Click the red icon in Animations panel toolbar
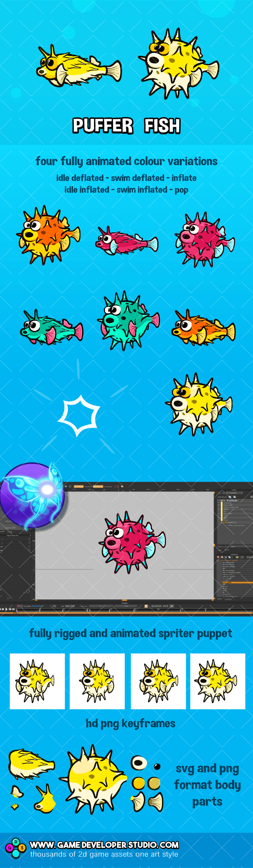Viewport: 253px width, 868px height. (x=218, y=557)
